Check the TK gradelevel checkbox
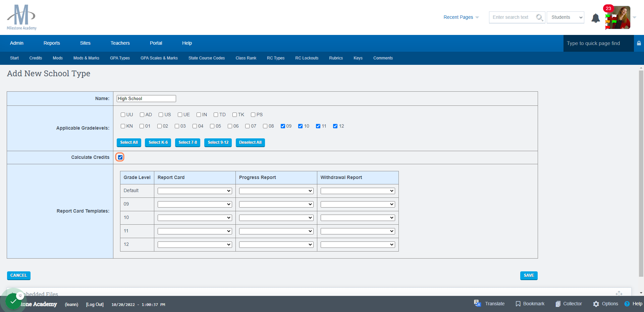The height and width of the screenshot is (312, 644). (x=235, y=115)
